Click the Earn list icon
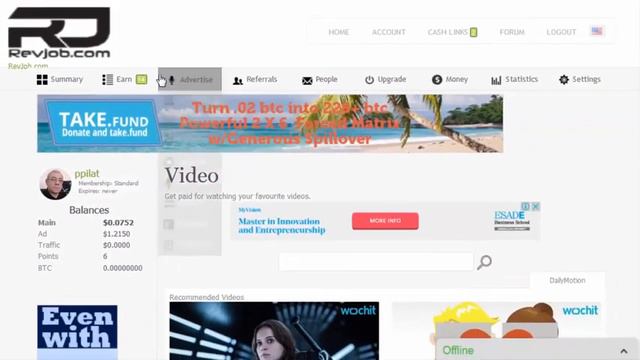 pos(107,80)
